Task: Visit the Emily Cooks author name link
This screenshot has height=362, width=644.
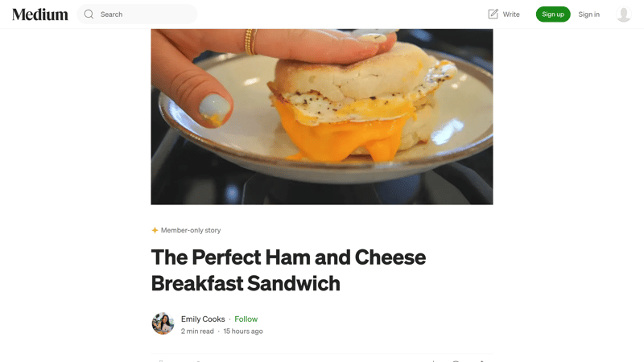Action: pos(203,319)
